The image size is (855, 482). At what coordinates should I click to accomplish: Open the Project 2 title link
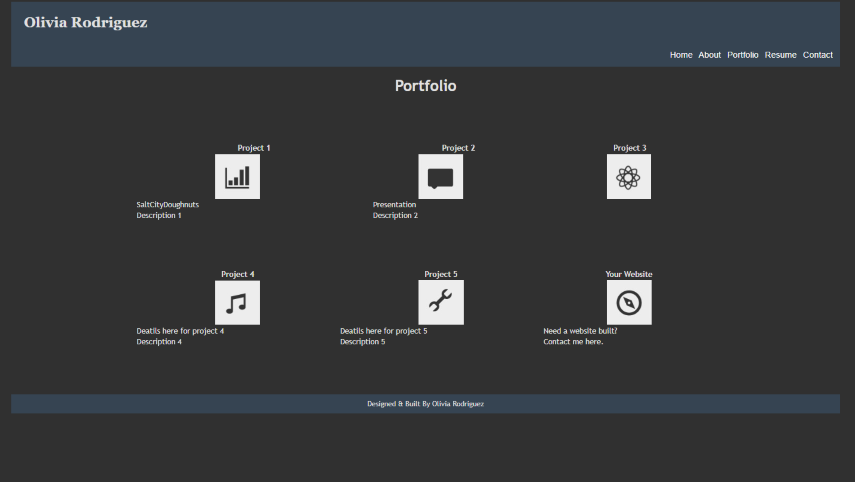[458, 148]
